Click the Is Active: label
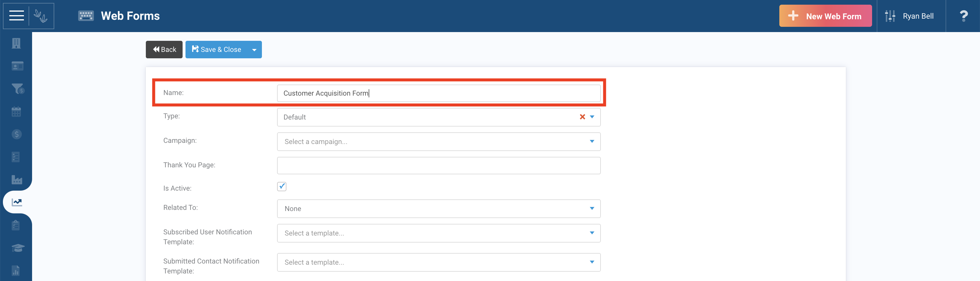Viewport: 980px width, 281px height. click(177, 189)
